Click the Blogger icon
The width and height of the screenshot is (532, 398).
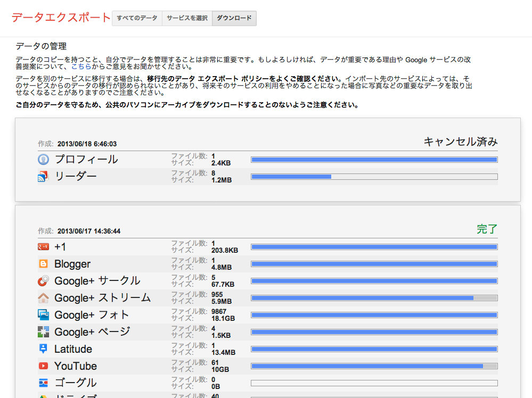coord(43,264)
